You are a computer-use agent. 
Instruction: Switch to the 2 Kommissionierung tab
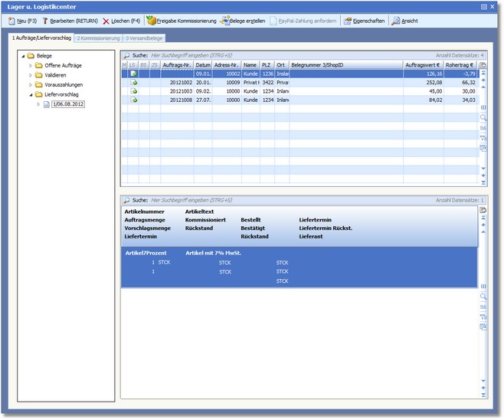point(98,38)
